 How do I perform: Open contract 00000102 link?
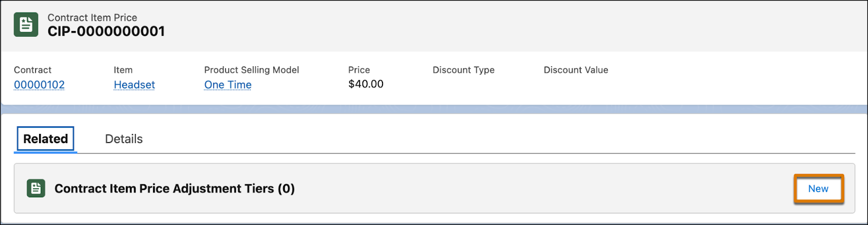coord(39,85)
